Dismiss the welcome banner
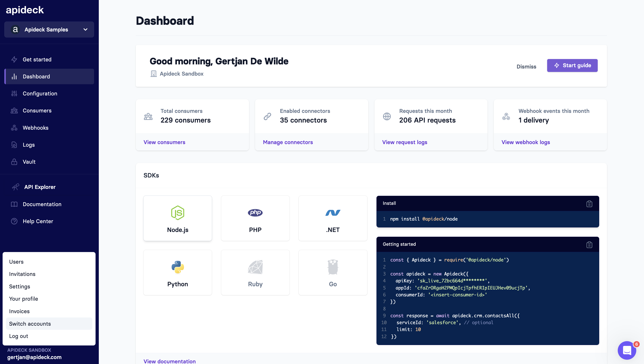This screenshot has width=644, height=364. (x=526, y=67)
